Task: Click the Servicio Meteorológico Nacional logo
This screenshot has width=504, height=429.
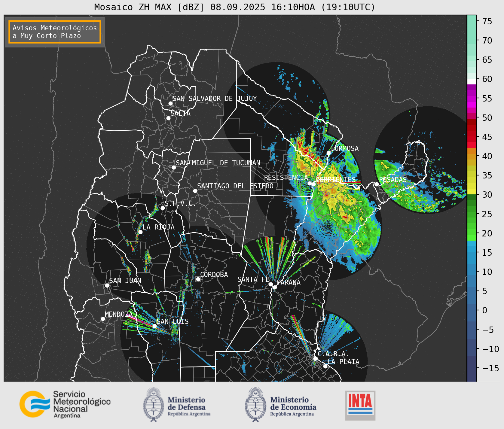Action: [x=65, y=404]
